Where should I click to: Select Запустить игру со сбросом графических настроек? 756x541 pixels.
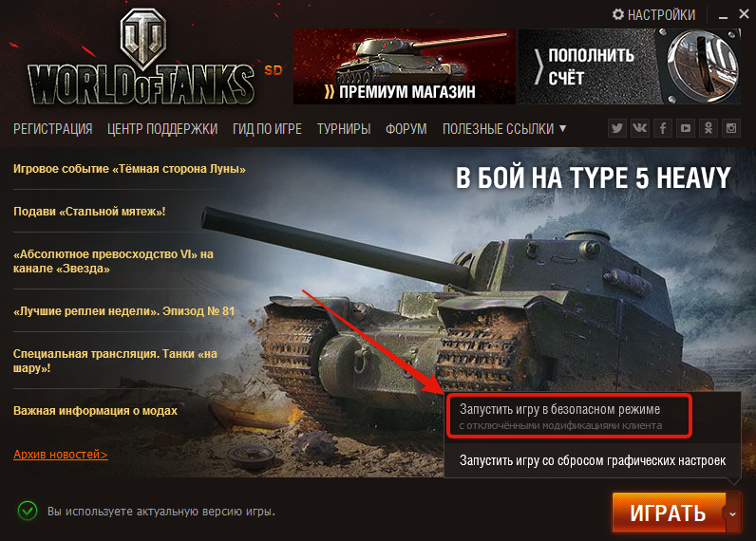(593, 460)
